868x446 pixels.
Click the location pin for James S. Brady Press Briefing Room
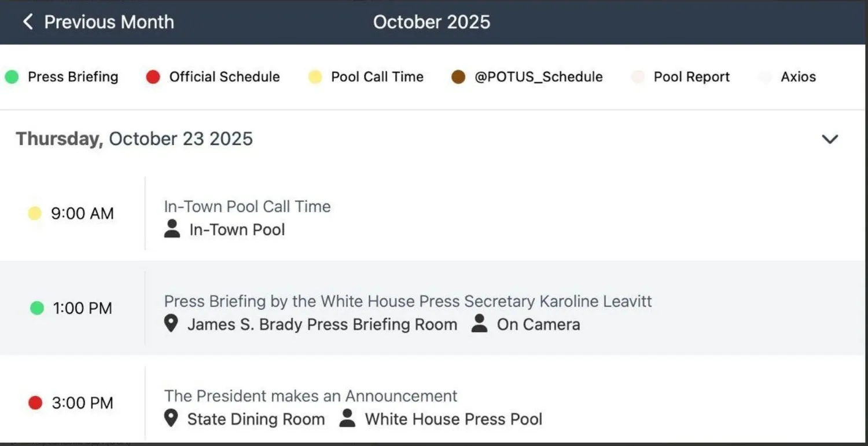click(x=170, y=324)
